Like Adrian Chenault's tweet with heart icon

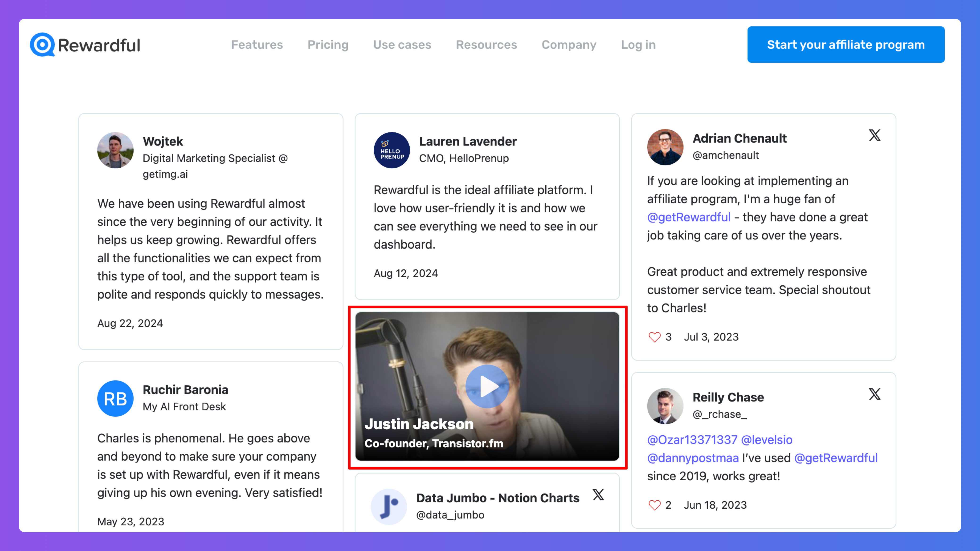654,337
